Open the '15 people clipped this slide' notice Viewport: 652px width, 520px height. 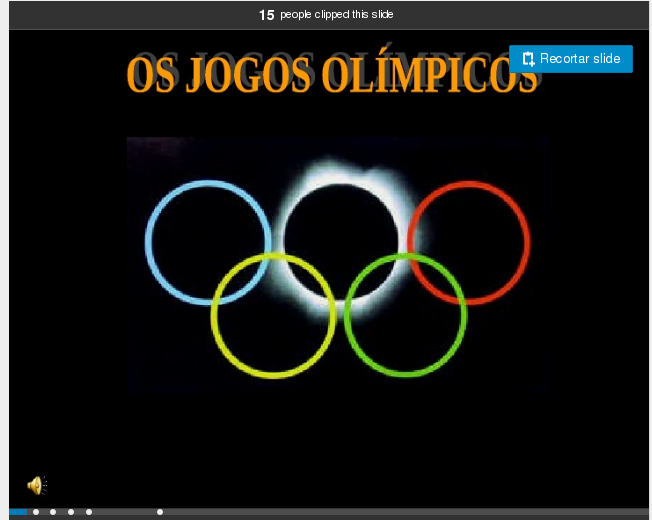click(326, 15)
